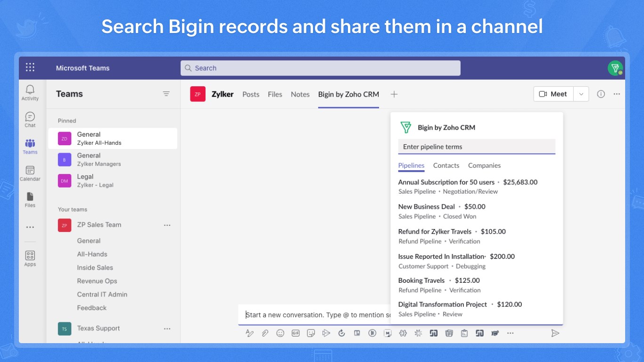The image size is (644, 362).
Task: Click the circular B app icon in compose bar
Action: tap(372, 333)
